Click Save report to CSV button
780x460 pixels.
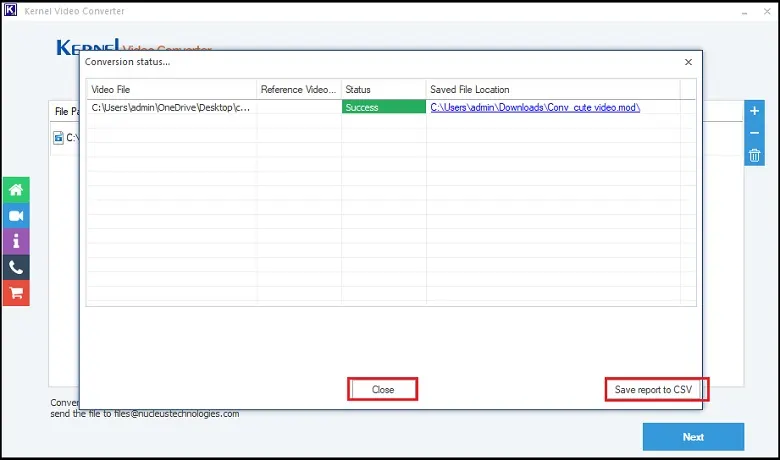[653, 389]
